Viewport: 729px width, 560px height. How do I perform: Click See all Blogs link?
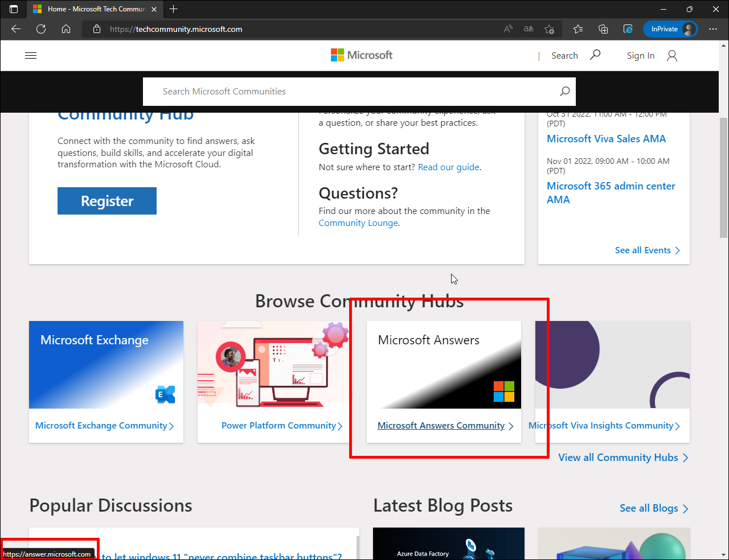click(654, 508)
